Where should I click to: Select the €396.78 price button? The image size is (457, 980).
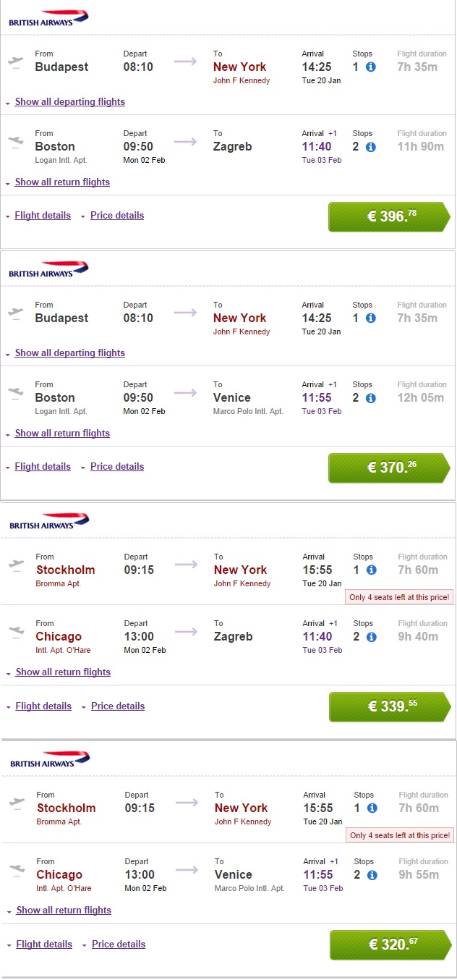click(388, 216)
